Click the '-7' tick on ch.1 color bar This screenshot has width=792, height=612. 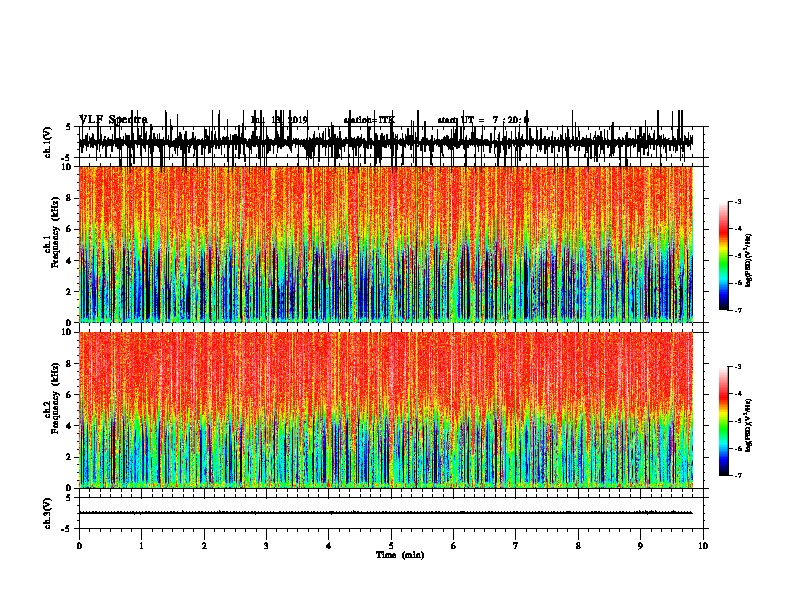click(737, 310)
